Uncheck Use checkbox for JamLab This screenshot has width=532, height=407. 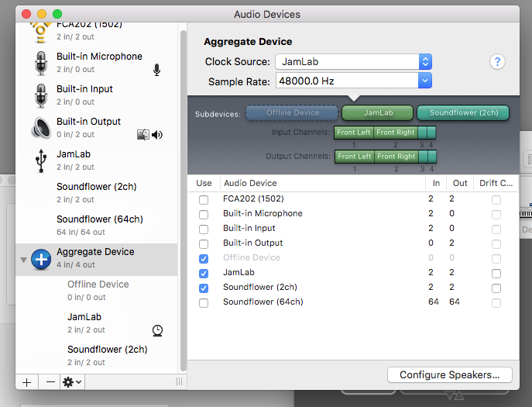(204, 274)
